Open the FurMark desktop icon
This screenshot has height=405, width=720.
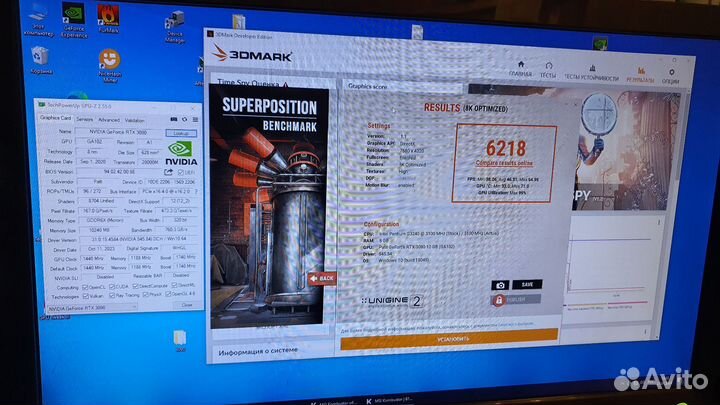[109, 17]
